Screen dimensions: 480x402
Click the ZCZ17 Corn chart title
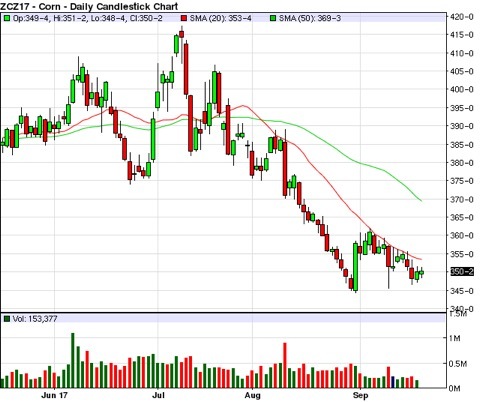tap(89, 6)
